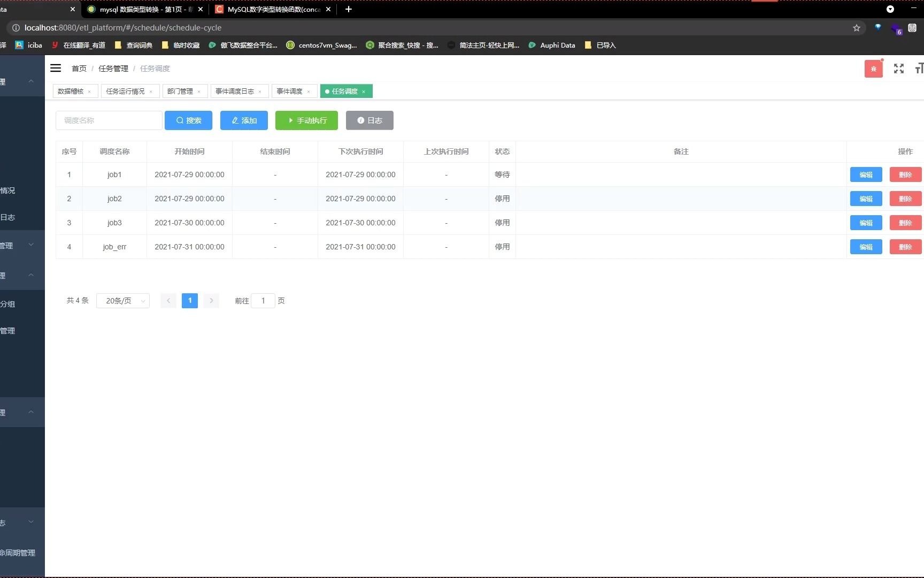
Task: Focus the 前往 page number input
Action: 263,301
